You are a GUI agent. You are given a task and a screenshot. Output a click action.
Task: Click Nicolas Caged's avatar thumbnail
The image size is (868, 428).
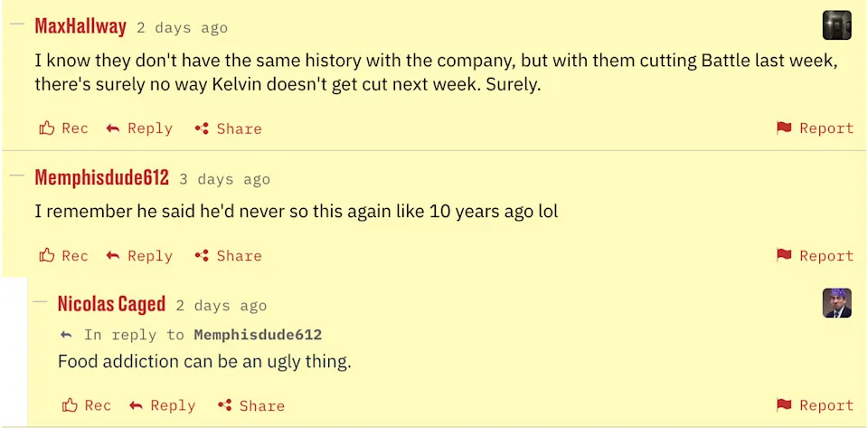click(836, 303)
